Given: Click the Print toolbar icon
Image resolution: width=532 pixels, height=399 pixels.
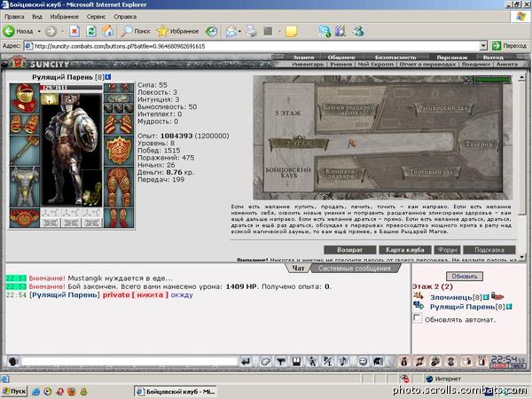Looking at the screenshot, I should (x=252, y=32).
